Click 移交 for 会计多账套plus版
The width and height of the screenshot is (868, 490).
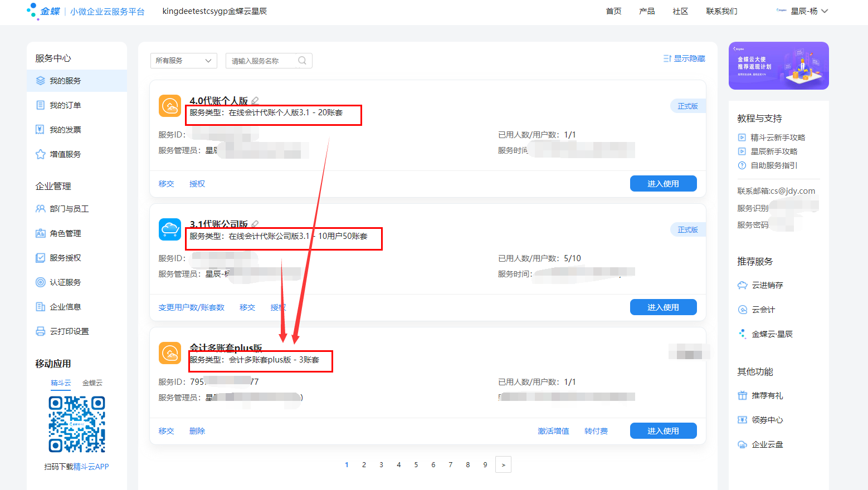pyautogui.click(x=166, y=431)
